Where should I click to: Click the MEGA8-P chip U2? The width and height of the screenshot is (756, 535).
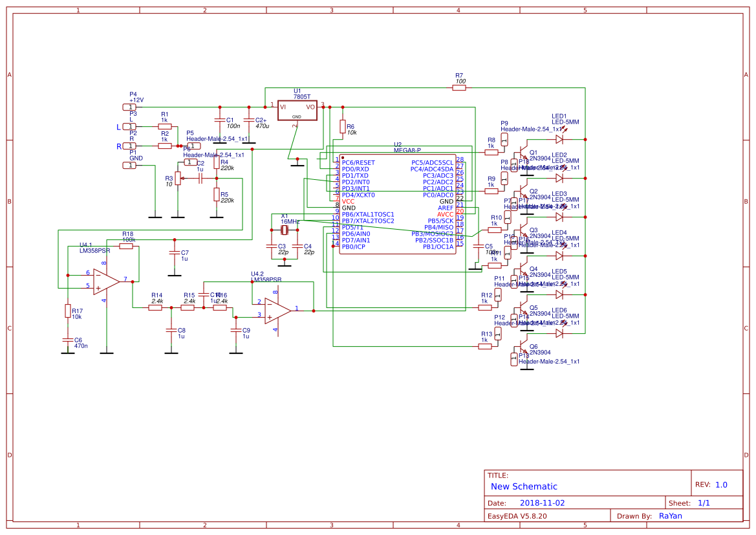(397, 204)
